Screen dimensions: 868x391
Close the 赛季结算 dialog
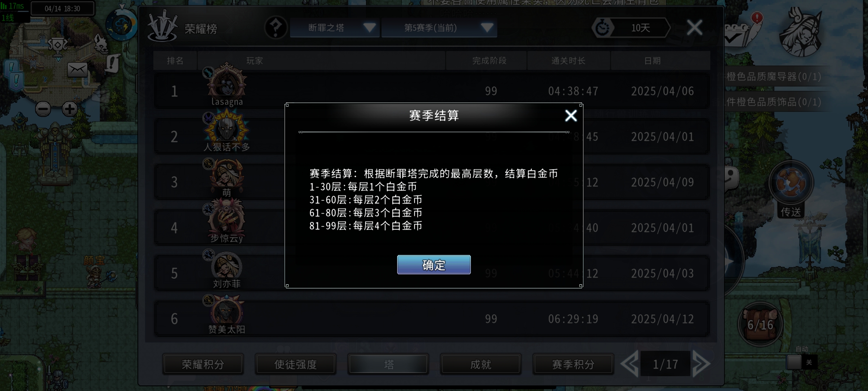[571, 116]
